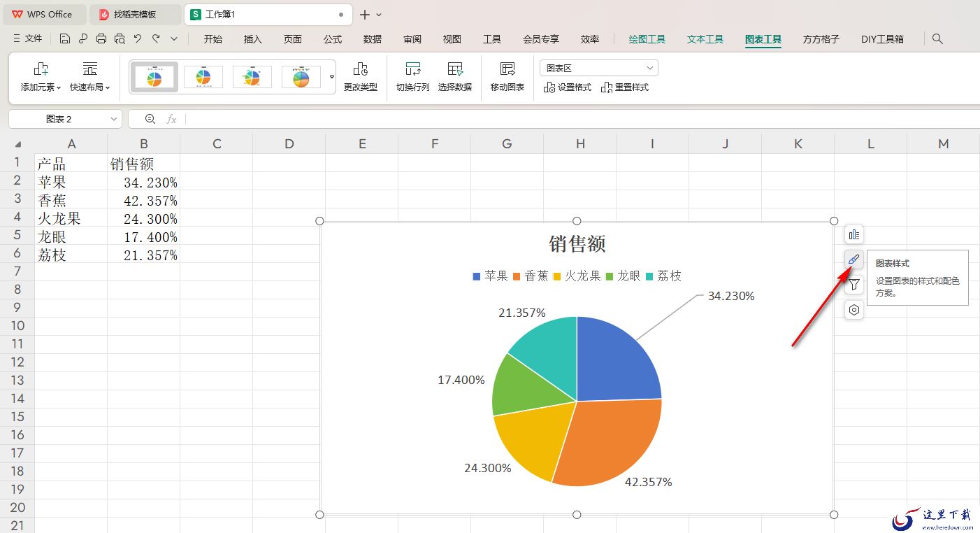The image size is (980, 533).
Task: Open print preview from quick access toolbar
Action: click(120, 39)
